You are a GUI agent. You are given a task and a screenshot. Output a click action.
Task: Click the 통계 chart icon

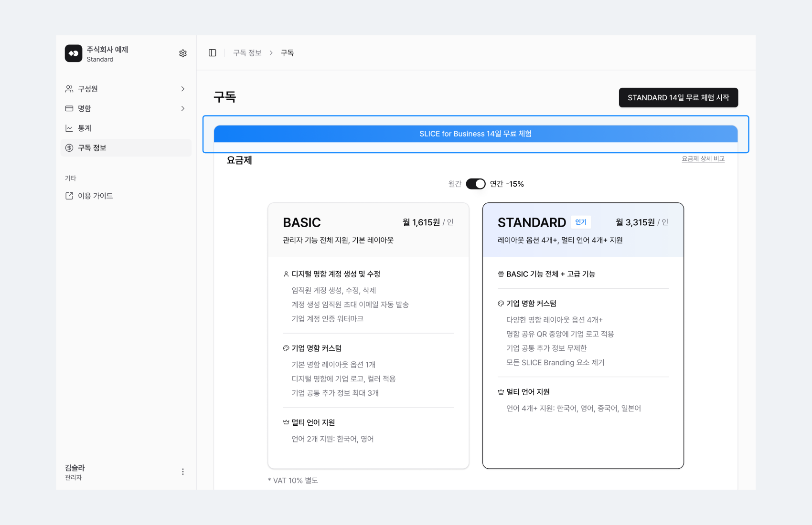click(x=69, y=128)
